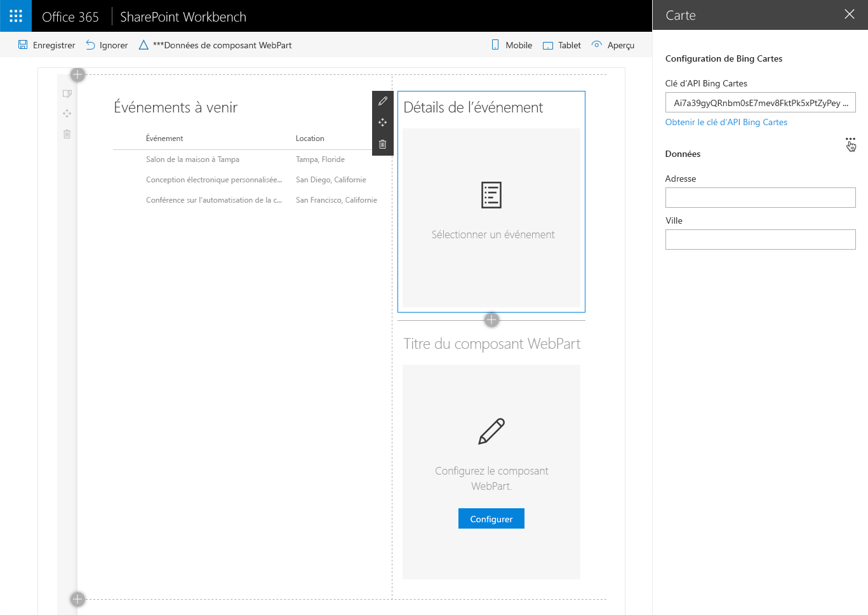This screenshot has height=615, width=868.
Task: Select the Clé d'API Bing Cartes text box
Action: coord(760,102)
